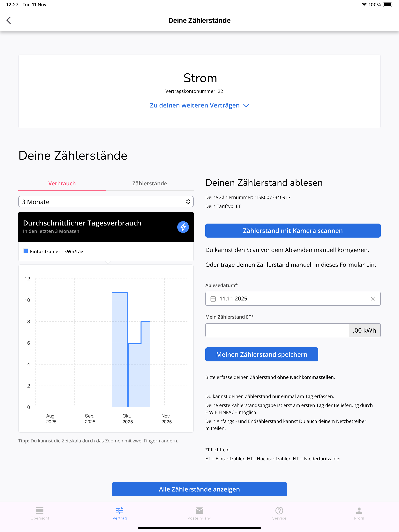Screen dimensions: 399x532
Task: Tap 'Zählerstand mit Kamera scannen' button
Action: pyautogui.click(x=293, y=231)
